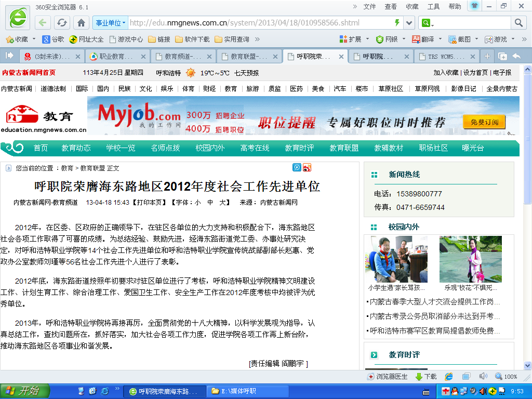Open 下载 downloads in status bar
Screen dimensions: 532x399
425,377
